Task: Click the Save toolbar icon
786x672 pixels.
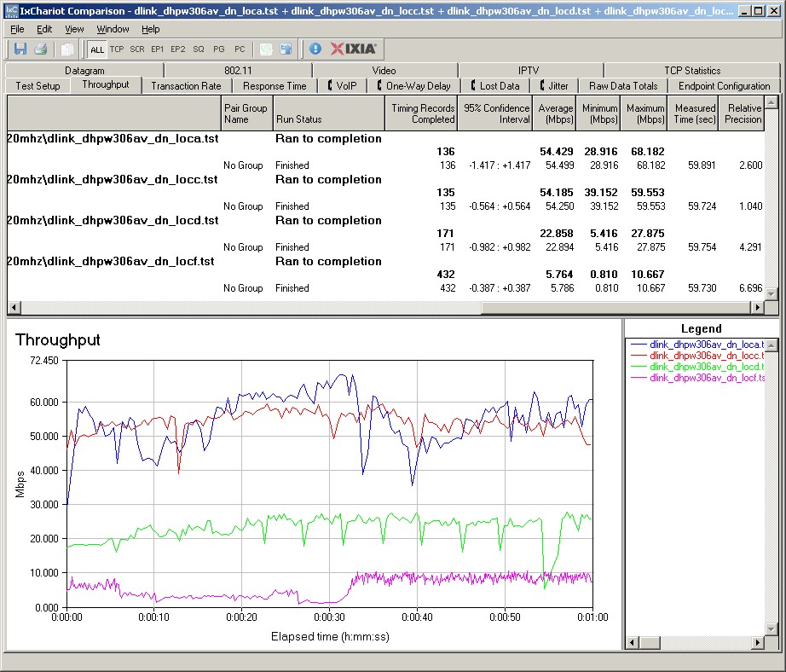Action: tap(20, 49)
